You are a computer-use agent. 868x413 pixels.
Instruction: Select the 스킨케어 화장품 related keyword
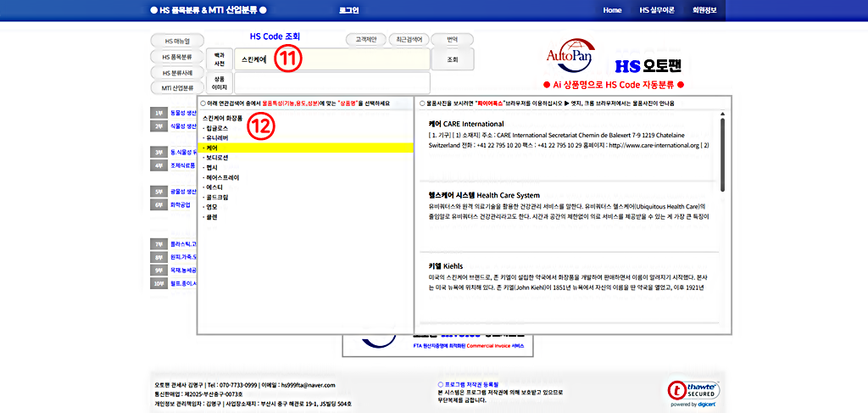point(223,118)
